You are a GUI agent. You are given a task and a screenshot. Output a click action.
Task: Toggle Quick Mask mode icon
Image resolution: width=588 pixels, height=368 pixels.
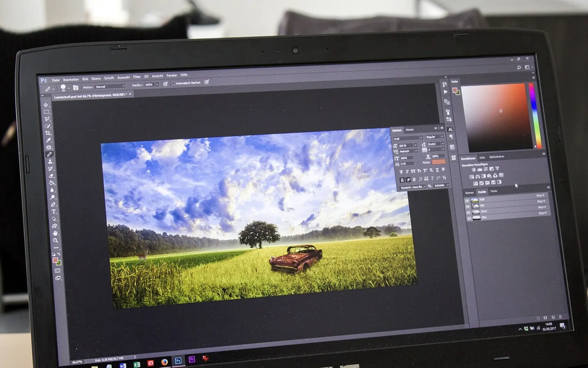(58, 271)
